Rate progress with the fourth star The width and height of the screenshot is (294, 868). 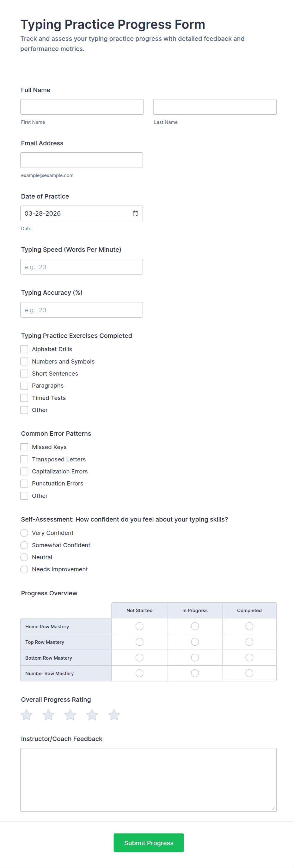[x=92, y=715]
